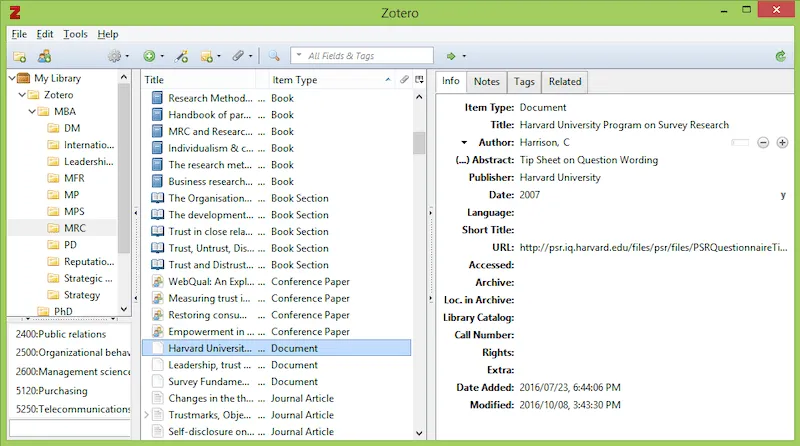Screen dimensions: 800x446
Task: Open Advanced Search magnifier icon
Action: (x=274, y=56)
